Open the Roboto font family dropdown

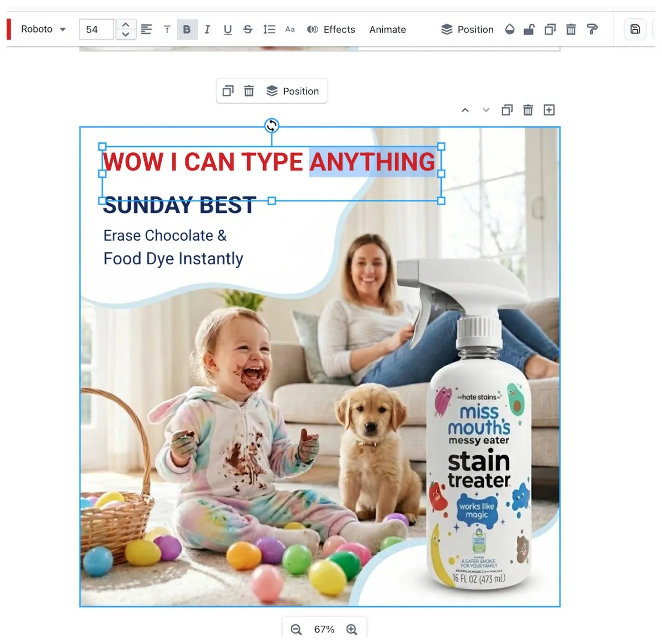click(43, 29)
